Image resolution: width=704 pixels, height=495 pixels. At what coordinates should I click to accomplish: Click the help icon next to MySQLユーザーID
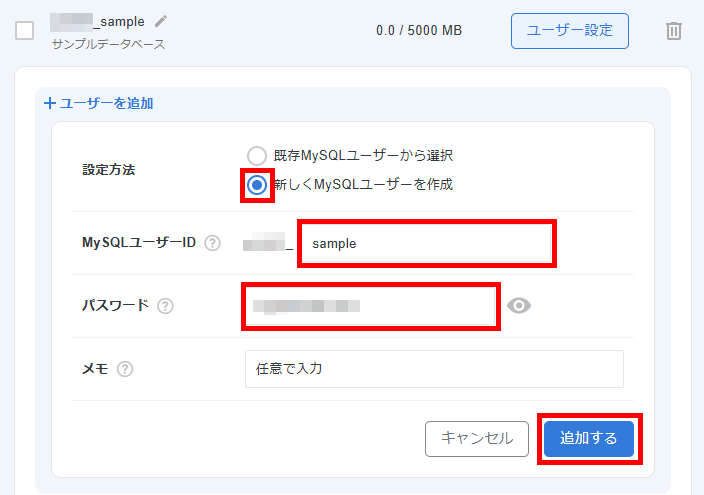tap(212, 243)
